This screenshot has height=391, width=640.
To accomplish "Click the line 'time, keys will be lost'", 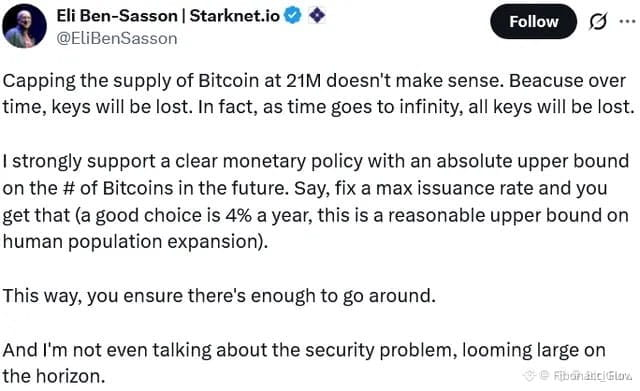I will click(x=318, y=107).
